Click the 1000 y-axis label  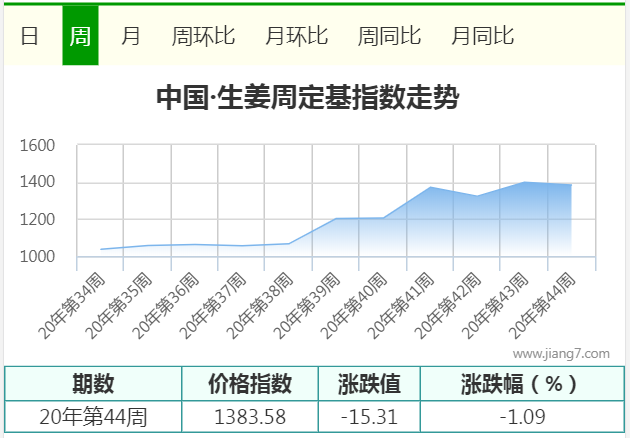point(37,256)
